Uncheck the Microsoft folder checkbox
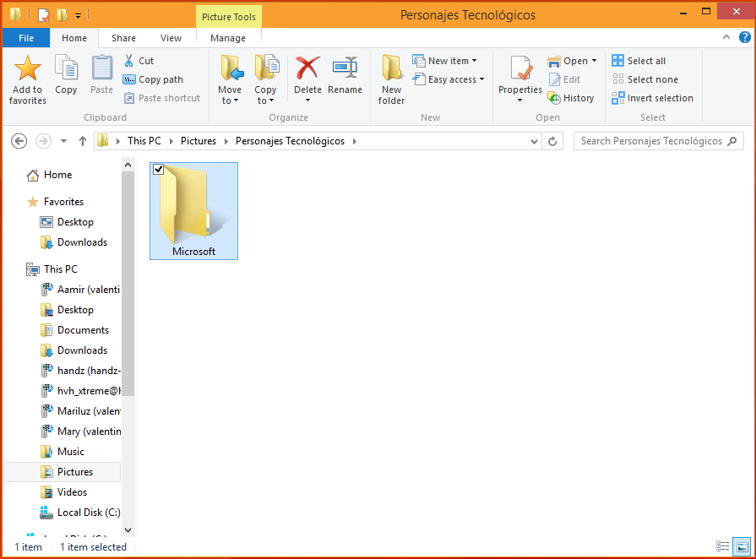Viewport: 756px width, 559px height. (x=159, y=170)
